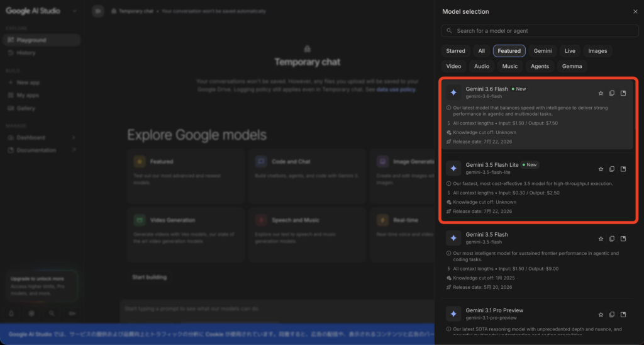
Task: Star the Gemini 3.5 Flash model
Action: click(x=601, y=239)
